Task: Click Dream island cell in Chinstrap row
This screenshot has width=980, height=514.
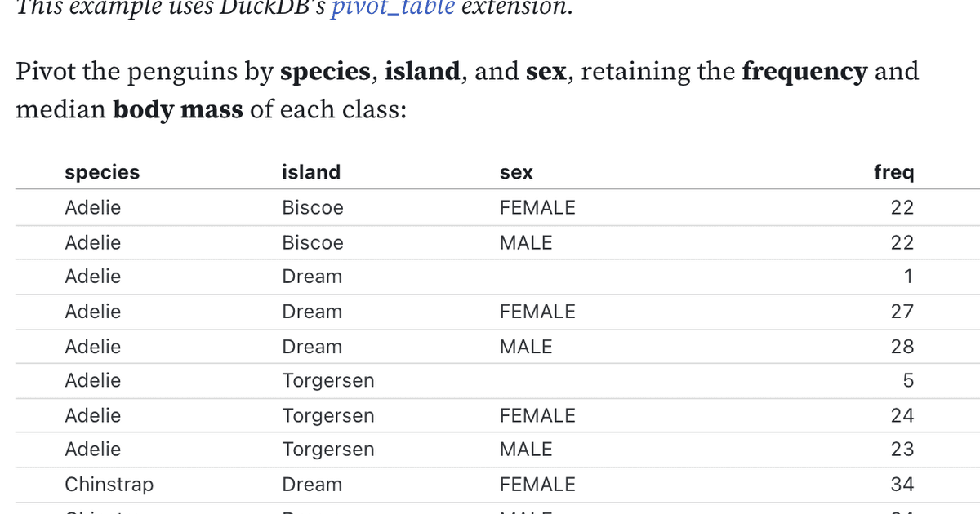Action: click(x=312, y=485)
